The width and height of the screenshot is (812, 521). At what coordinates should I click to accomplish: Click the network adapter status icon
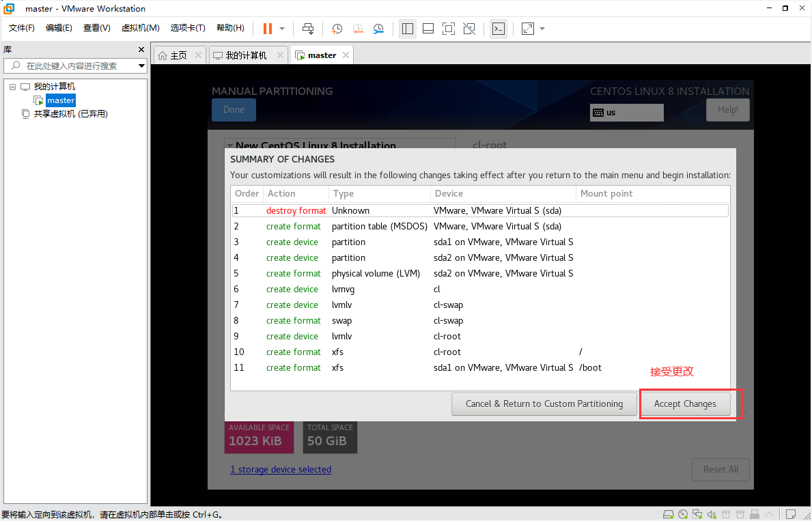tap(697, 514)
